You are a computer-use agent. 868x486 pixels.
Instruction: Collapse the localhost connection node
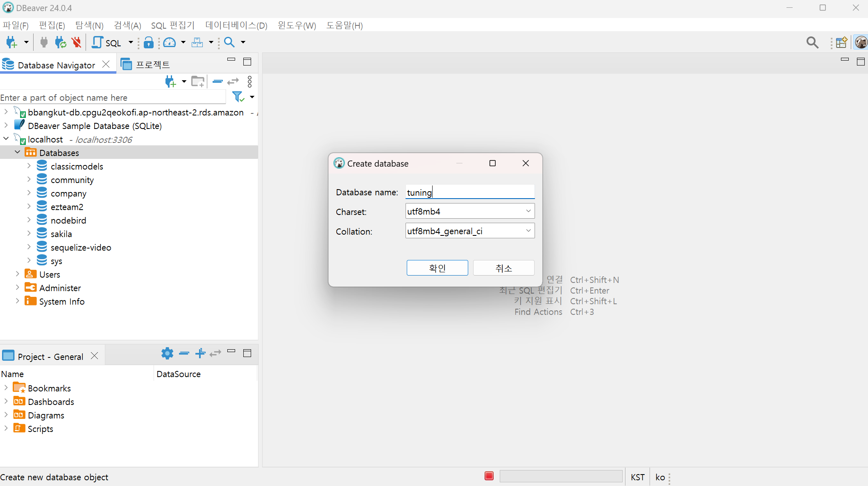tap(6, 139)
